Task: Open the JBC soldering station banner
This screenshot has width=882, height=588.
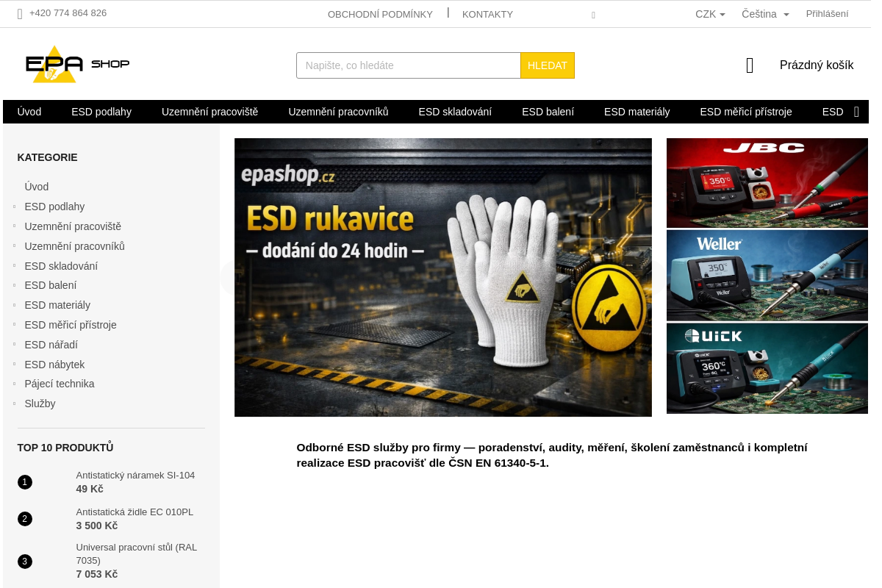Action: (767, 183)
